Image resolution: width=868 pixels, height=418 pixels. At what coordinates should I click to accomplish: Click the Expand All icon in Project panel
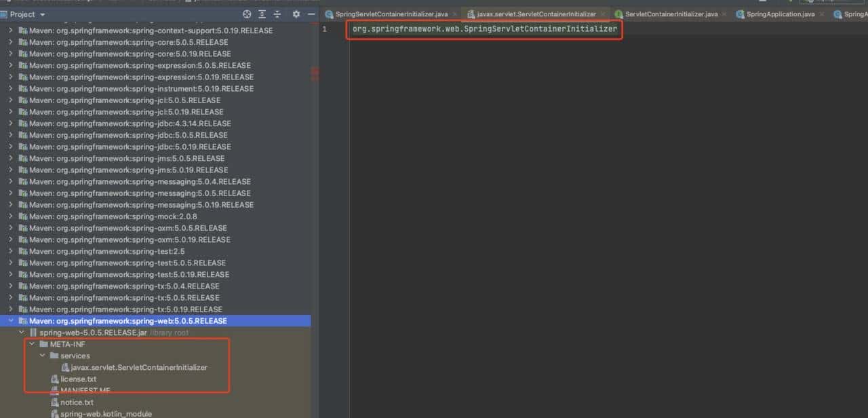(x=262, y=14)
